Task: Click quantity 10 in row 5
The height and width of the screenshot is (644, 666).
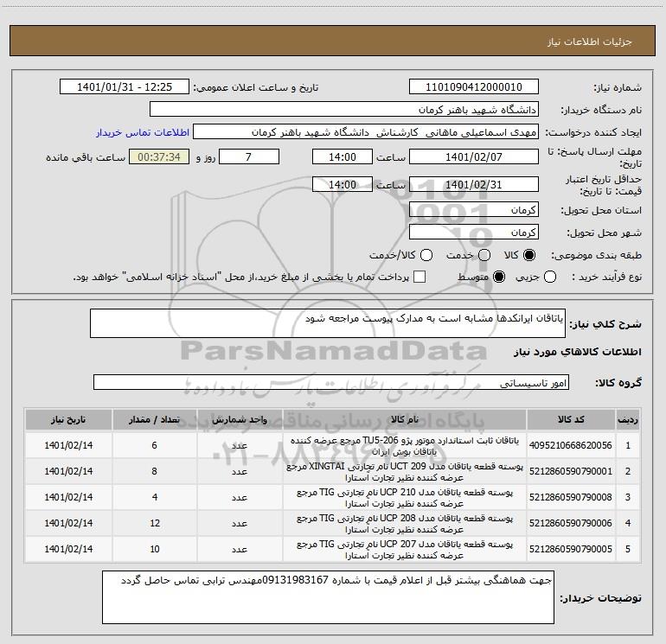Action: coord(155,549)
